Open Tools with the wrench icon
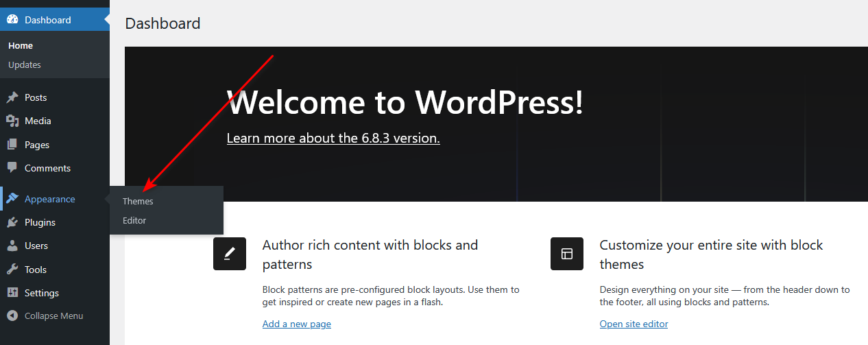The width and height of the screenshot is (868, 345). [x=12, y=270]
